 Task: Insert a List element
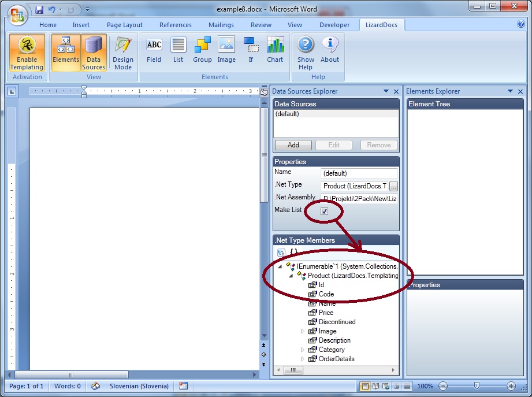178,50
